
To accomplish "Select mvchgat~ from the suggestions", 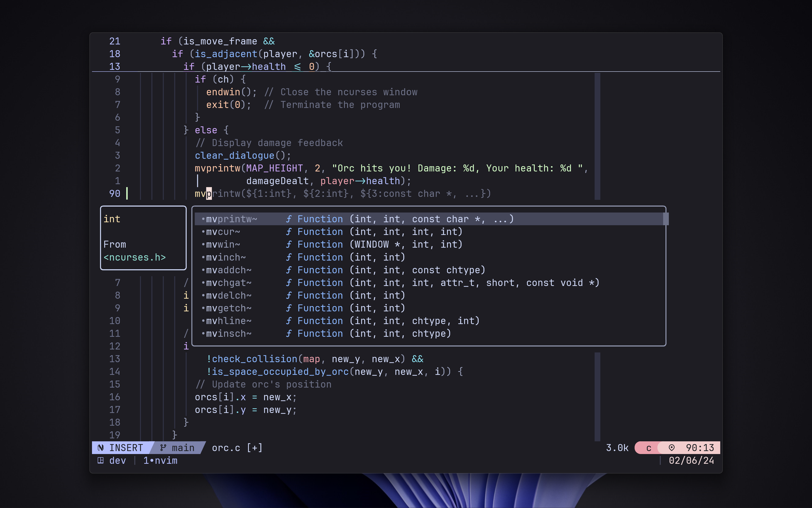I will pos(429,283).
